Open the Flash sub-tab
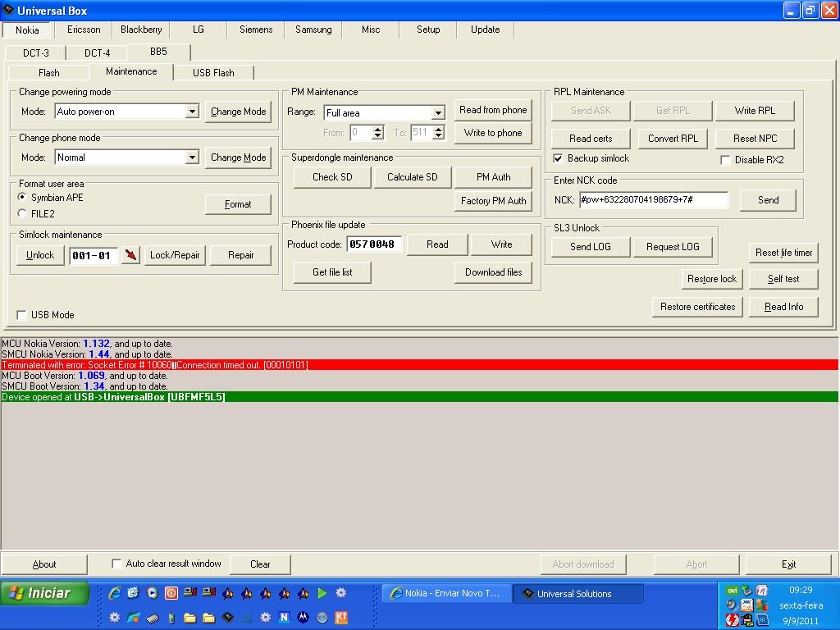Viewport: 840px width, 630px height. coord(48,72)
